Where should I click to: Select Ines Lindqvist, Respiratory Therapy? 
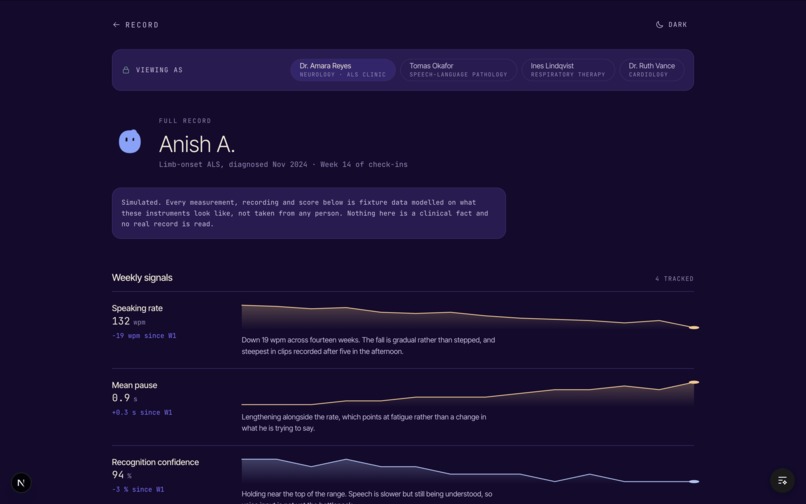[x=567, y=70]
